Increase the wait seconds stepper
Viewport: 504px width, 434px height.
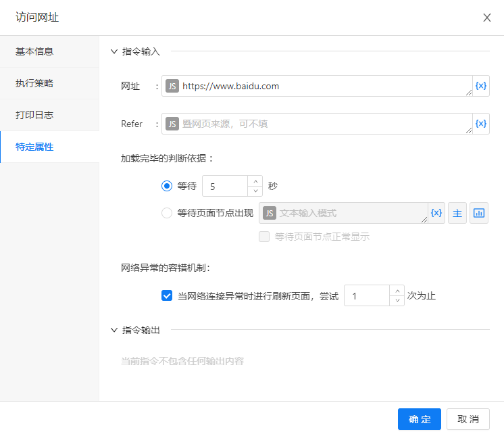(x=255, y=181)
